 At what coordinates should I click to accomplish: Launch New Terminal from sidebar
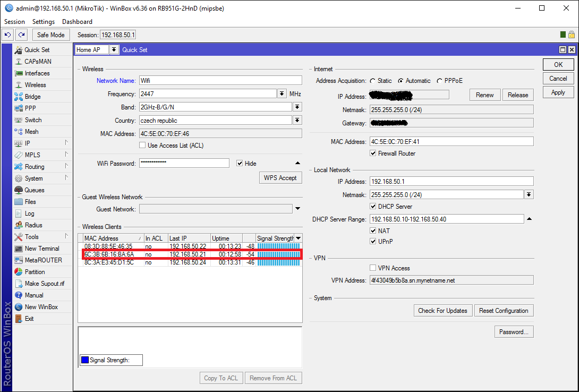click(41, 249)
